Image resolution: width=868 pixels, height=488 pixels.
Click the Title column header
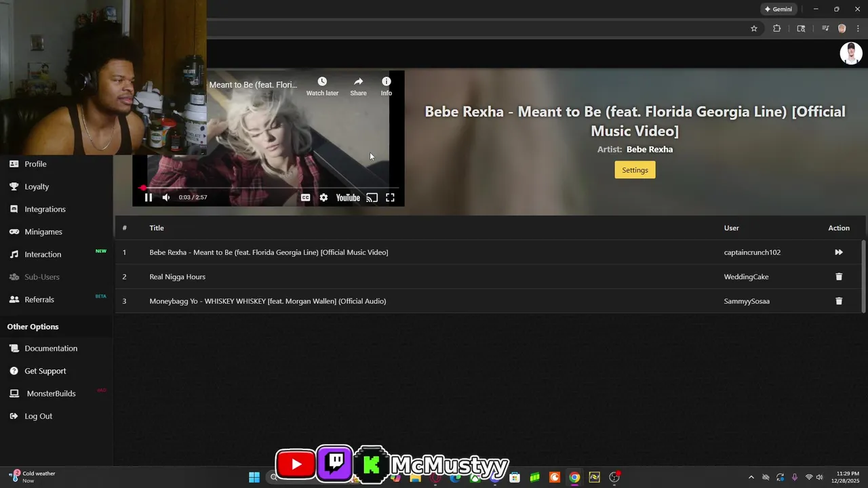157,228
